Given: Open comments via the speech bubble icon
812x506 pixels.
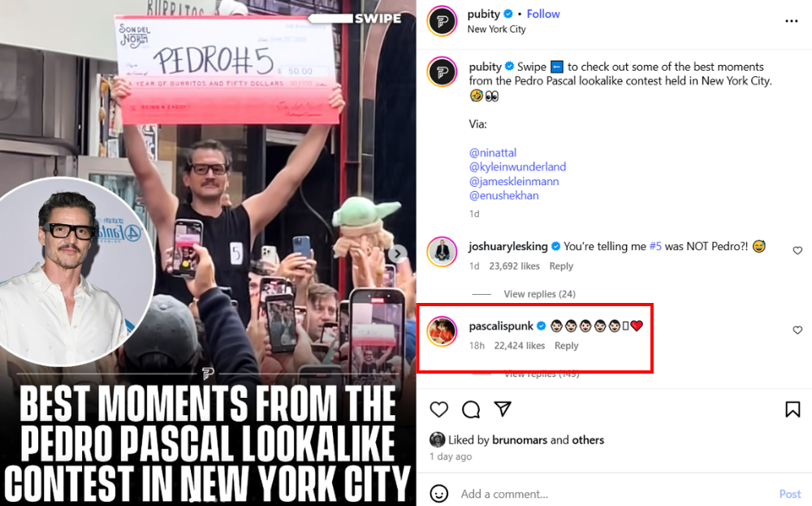Looking at the screenshot, I should tap(471, 409).
